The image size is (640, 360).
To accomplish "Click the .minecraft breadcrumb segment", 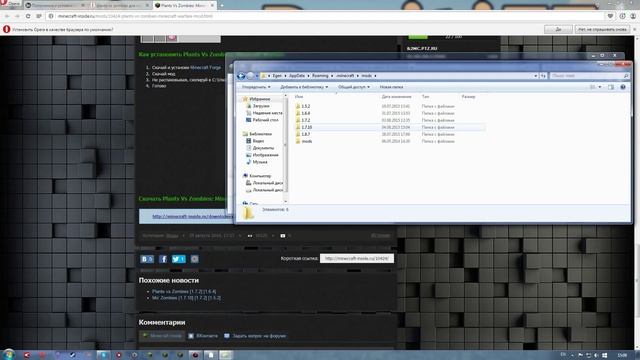I will coord(345,76).
